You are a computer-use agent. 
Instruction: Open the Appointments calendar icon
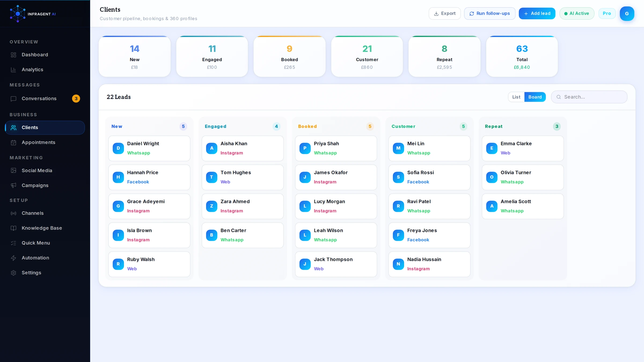(13, 143)
